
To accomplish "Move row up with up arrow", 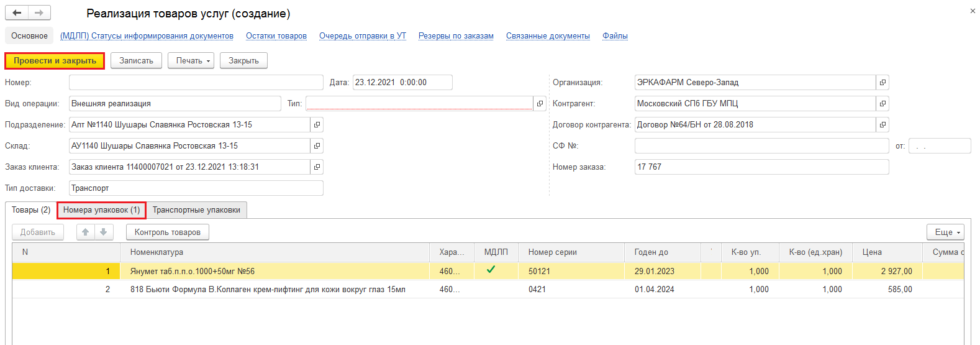I will pos(86,232).
